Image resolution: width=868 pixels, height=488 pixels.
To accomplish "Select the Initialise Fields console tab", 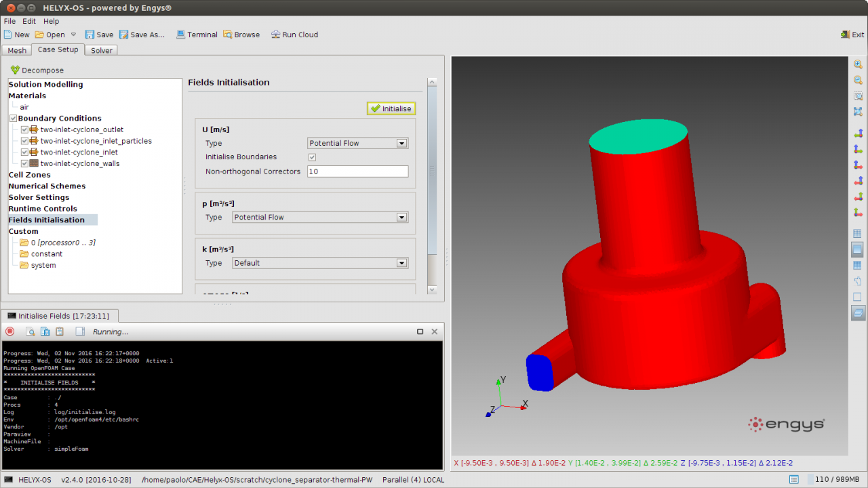I will click(60, 316).
